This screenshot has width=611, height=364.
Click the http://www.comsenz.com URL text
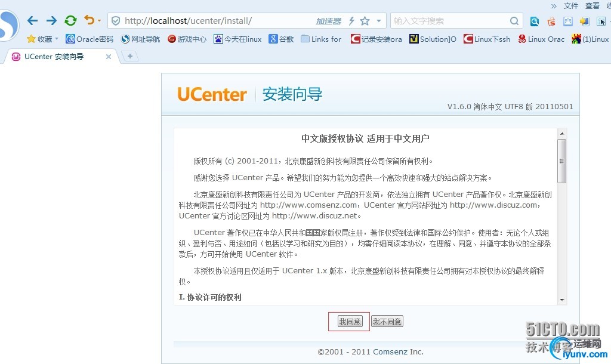point(308,205)
